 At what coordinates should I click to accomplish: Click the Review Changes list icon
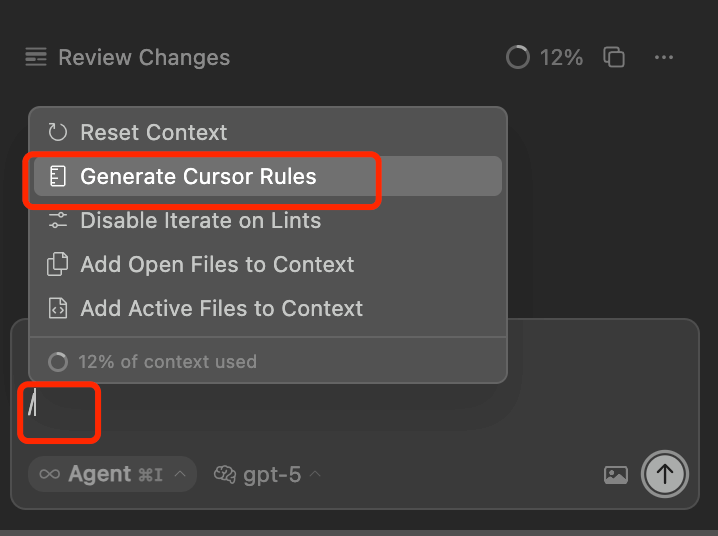tap(36, 57)
